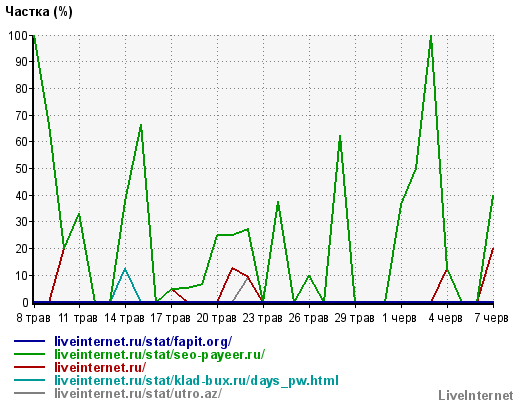Open the liveinternet.ru/stat/seo-payeer.ru/ legend link

click(x=160, y=354)
